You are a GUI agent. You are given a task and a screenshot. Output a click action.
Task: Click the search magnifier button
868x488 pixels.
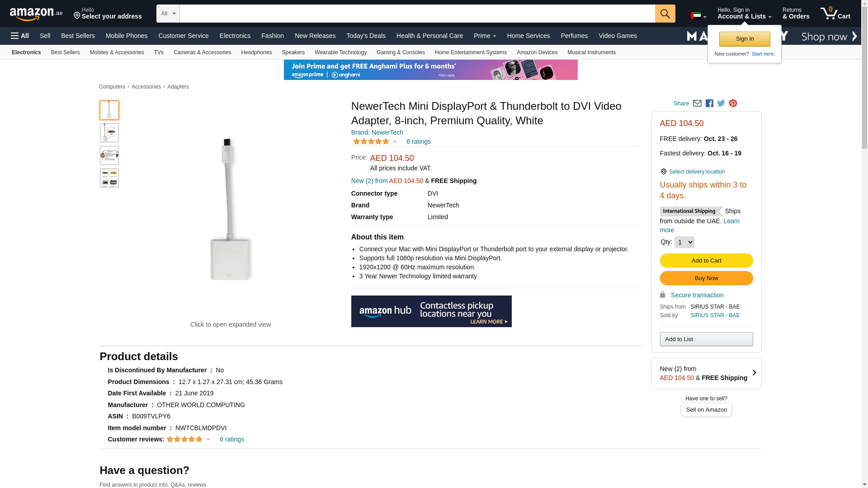pos(665,14)
